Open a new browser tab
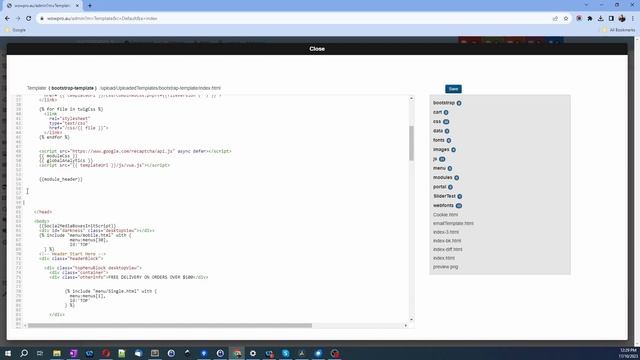 [x=90, y=6]
